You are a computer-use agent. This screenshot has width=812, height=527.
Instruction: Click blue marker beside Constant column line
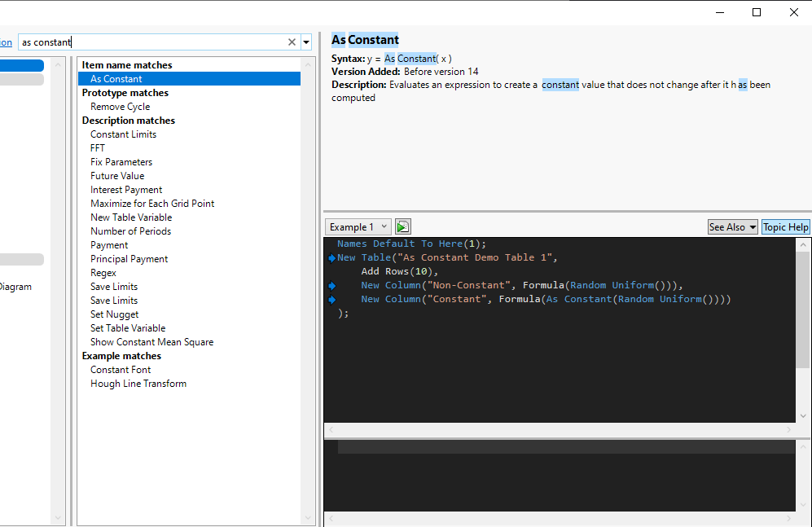pyautogui.click(x=331, y=300)
